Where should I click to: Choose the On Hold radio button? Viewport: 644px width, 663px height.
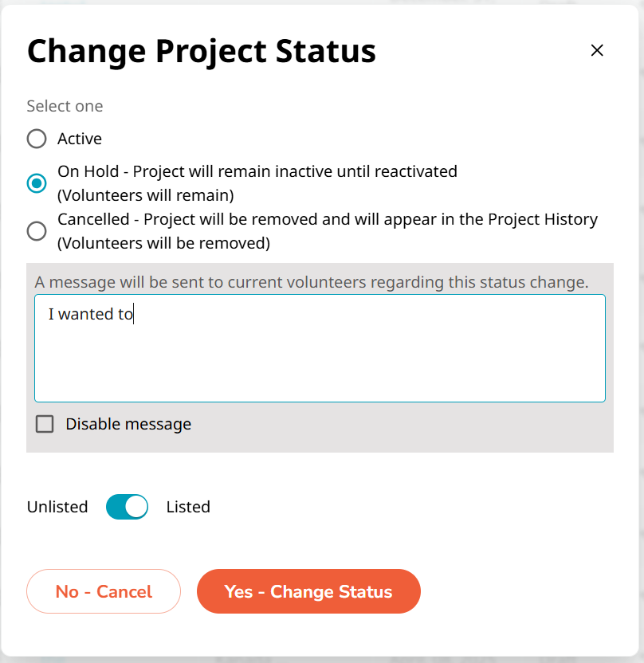click(37, 183)
